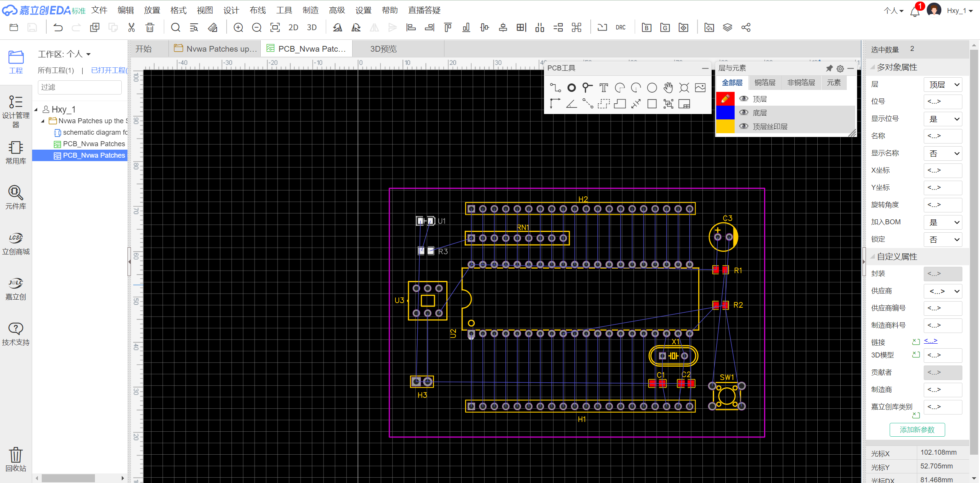The width and height of the screenshot is (980, 483).
Task: Click the DRC check icon in toolbar
Action: click(621, 28)
